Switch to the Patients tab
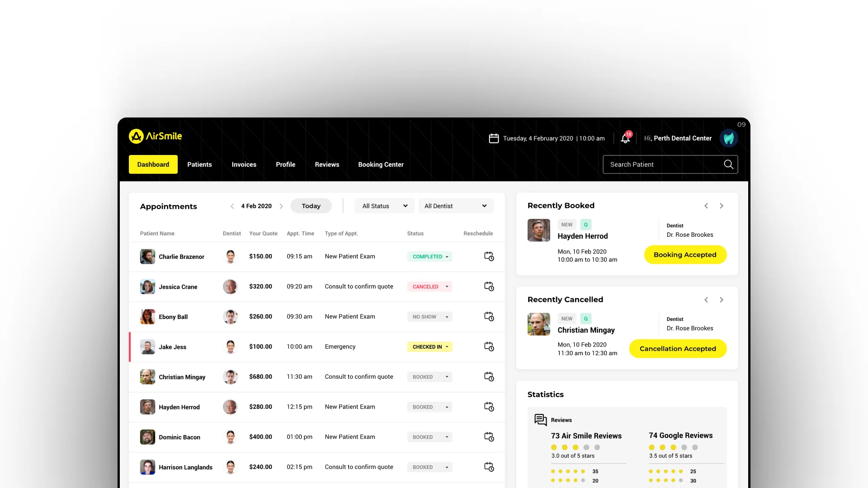Screen dimensions: 868x488 [199, 164]
